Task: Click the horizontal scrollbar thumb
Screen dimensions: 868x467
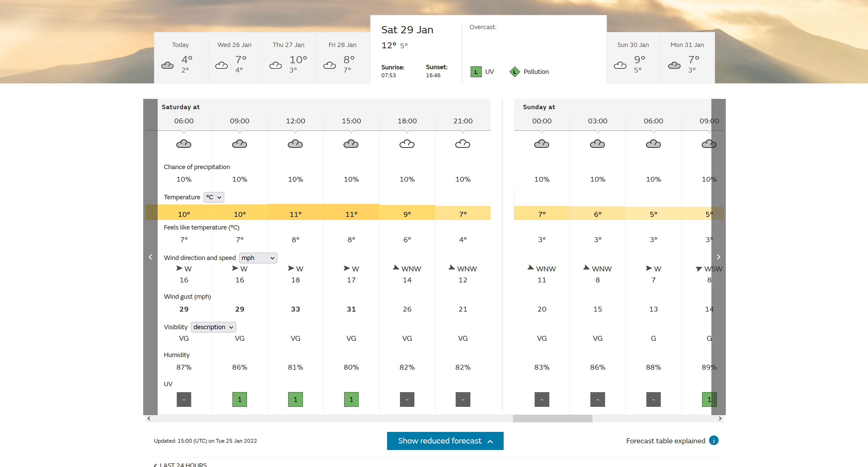Action: (x=552, y=418)
